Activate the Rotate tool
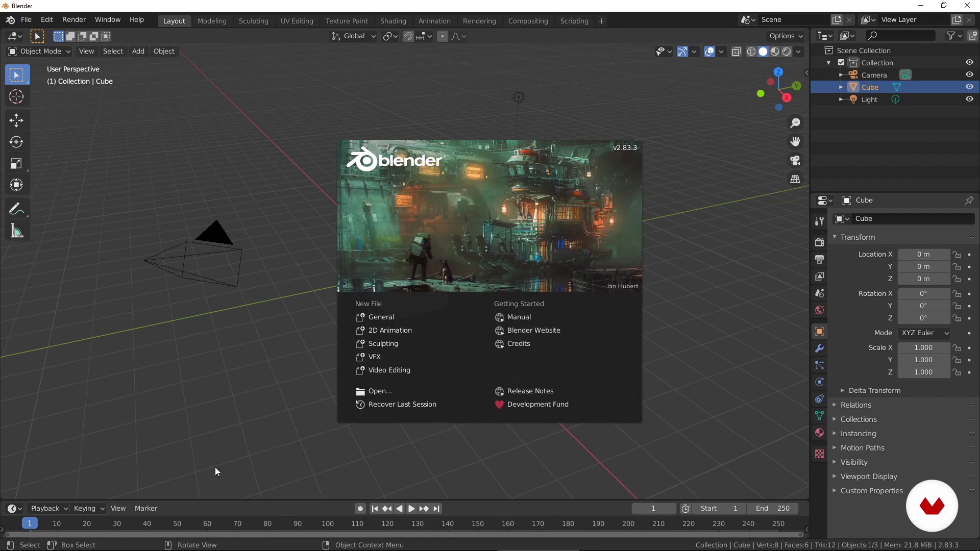Viewport: 980px width, 551px height. point(16,142)
